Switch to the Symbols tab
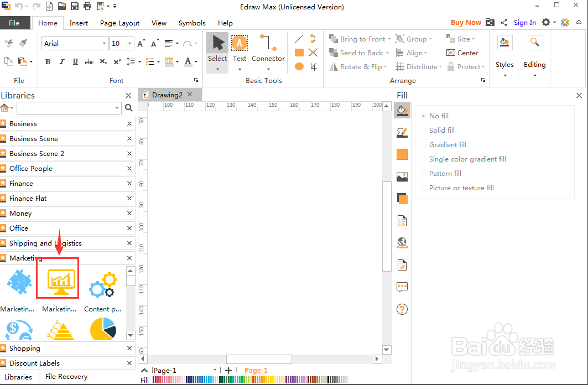This screenshot has height=385, width=588. click(192, 23)
